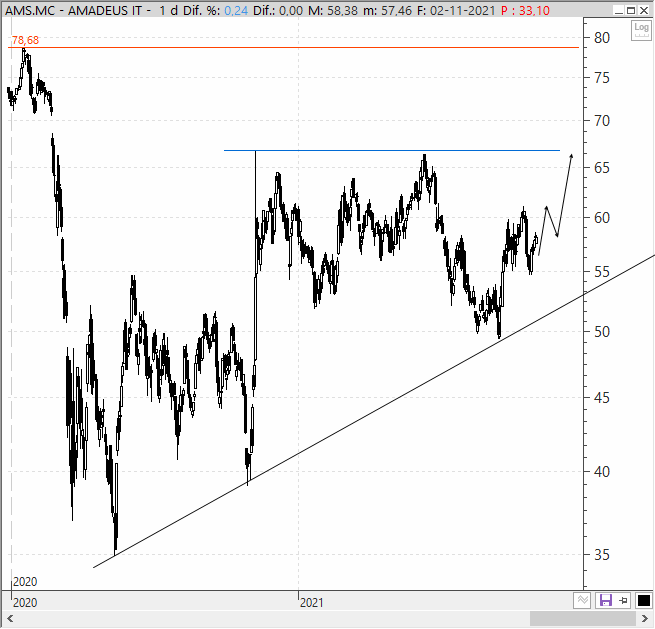Expand the double-chevron panel button
The width and height of the screenshot is (655, 629).
(583, 601)
